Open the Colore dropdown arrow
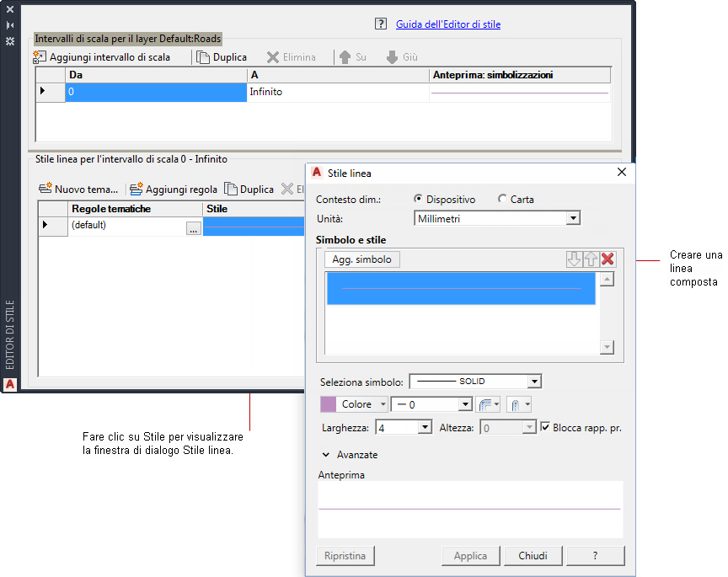The width and height of the screenshot is (728, 577). pyautogui.click(x=383, y=404)
